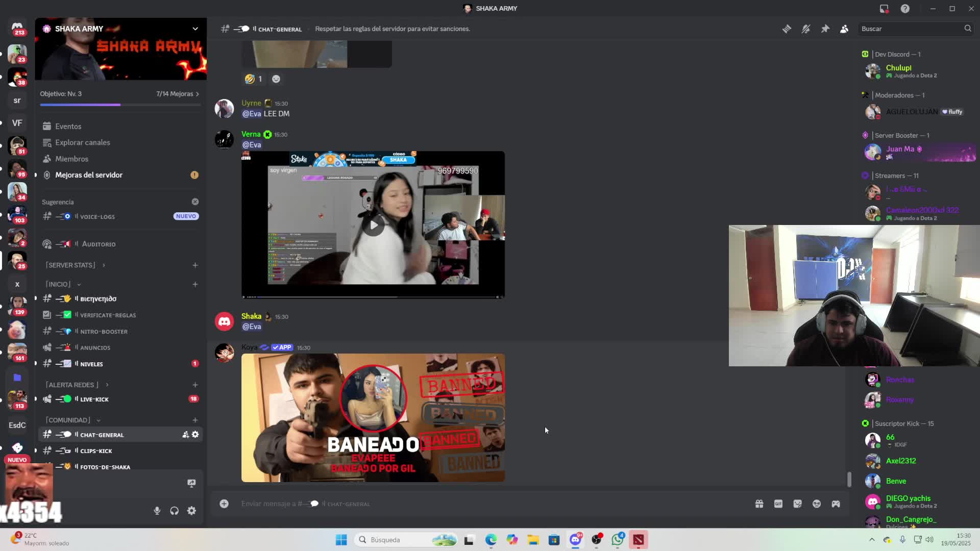Open the niveles channel
This screenshot has width=980, height=551.
[x=120, y=364]
